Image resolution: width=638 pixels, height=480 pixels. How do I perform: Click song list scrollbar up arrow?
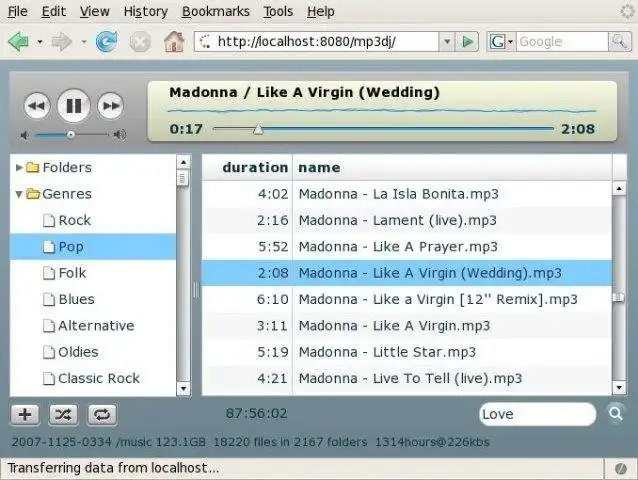(619, 188)
